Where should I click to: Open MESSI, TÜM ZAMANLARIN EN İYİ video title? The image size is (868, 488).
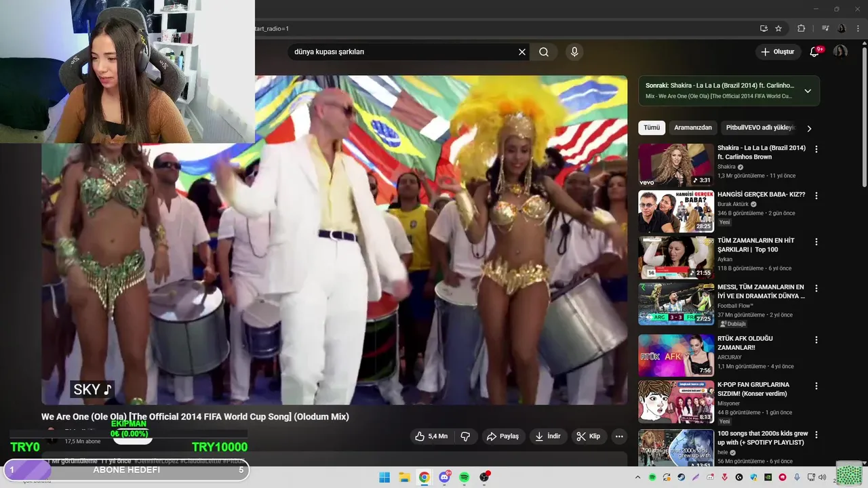click(761, 291)
